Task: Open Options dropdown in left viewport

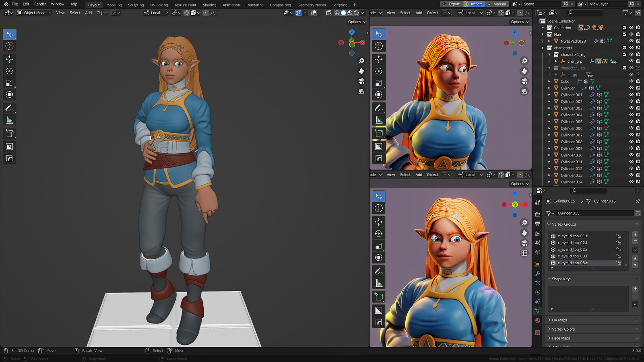Action: point(356,22)
